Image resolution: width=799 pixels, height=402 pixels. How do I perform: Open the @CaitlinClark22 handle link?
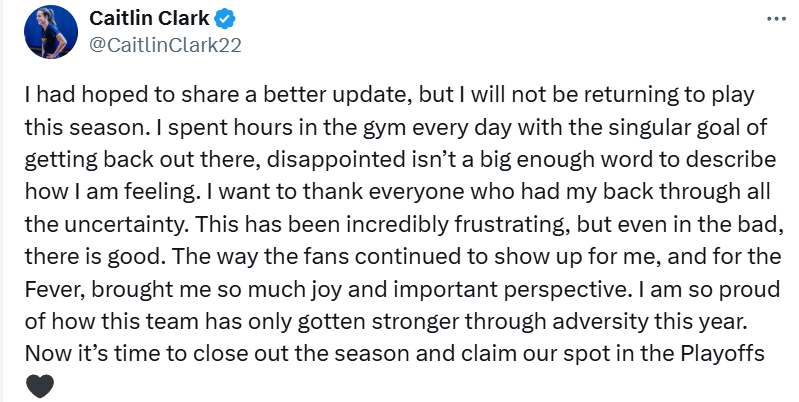[x=165, y=44]
